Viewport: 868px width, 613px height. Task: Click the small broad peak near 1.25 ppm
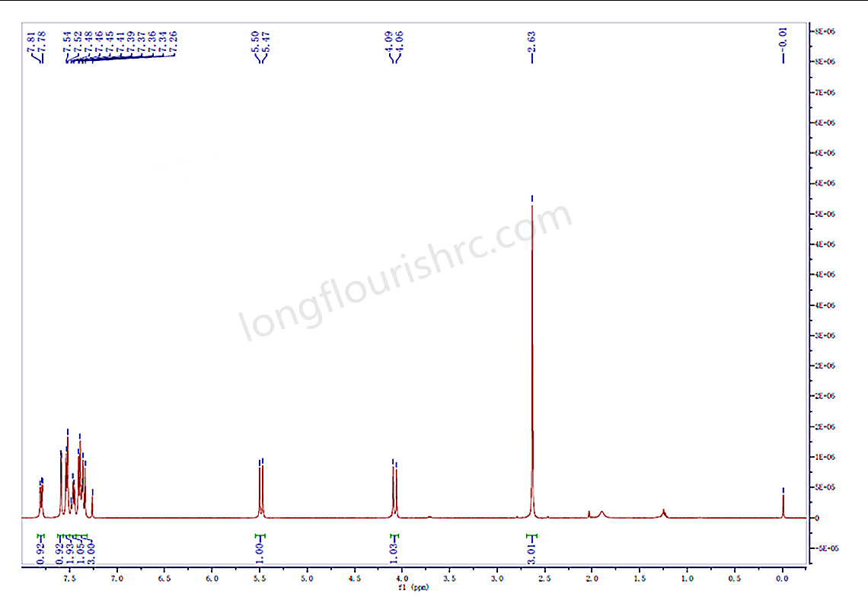coord(664,512)
